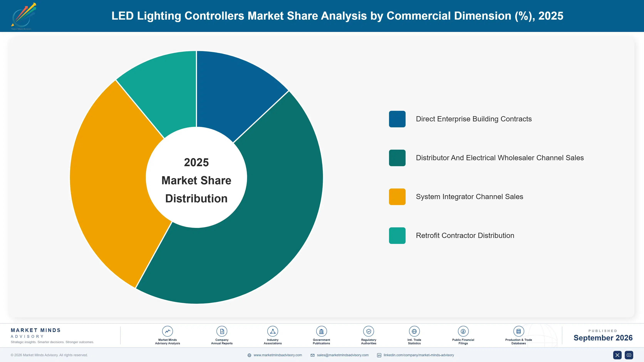Screen dimensions: 644x362
Task: Click the Strategic insights tagline text
Action: pyautogui.click(x=52, y=342)
